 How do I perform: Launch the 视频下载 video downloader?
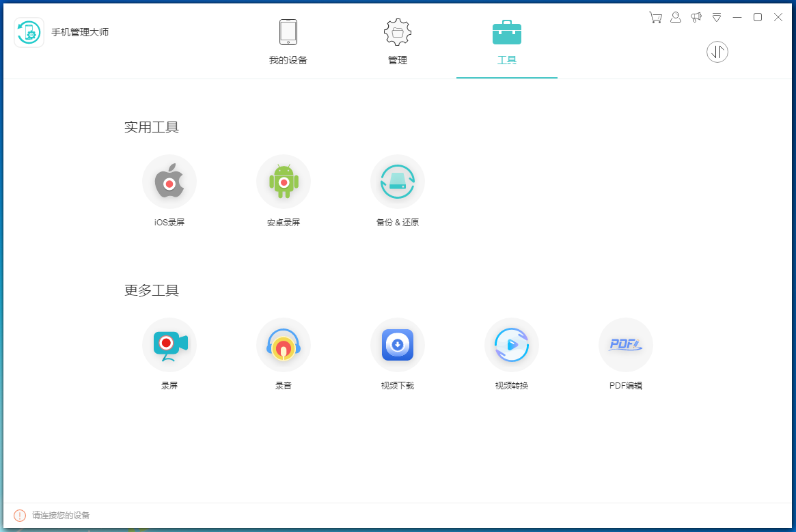click(398, 345)
